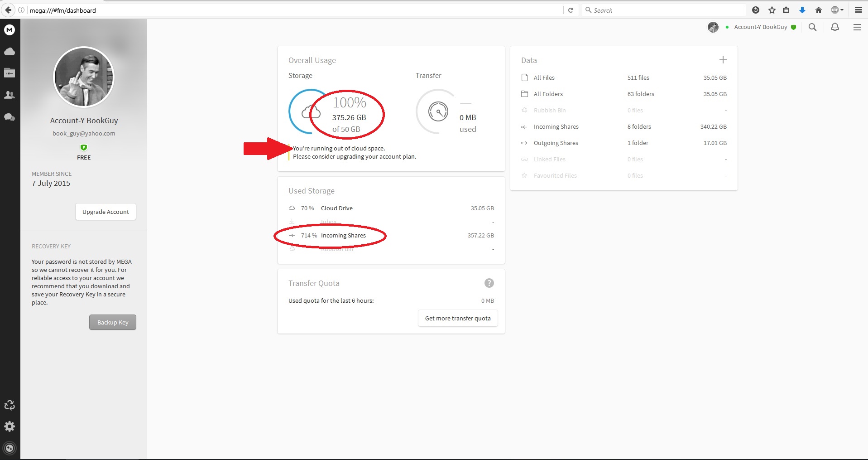
Task: Click the circular icon at sidebar bottom
Action: [x=10, y=448]
